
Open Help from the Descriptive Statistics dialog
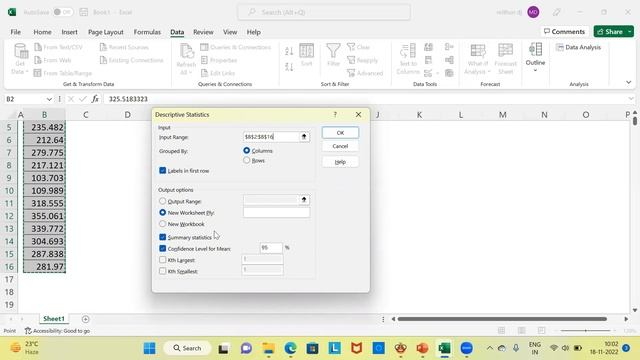tap(340, 162)
